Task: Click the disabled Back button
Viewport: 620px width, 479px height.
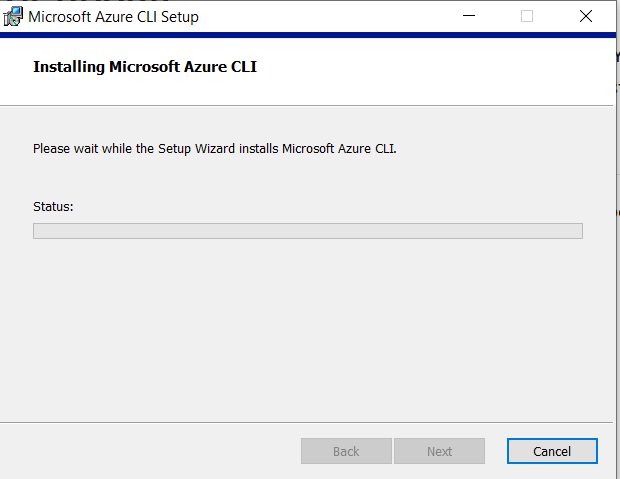Action: coord(346,451)
